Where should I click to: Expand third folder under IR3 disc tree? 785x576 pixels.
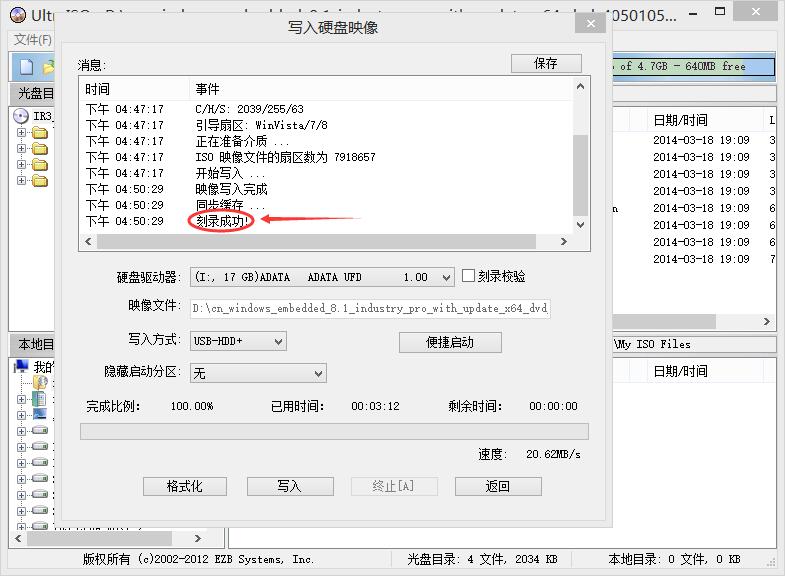(21, 165)
